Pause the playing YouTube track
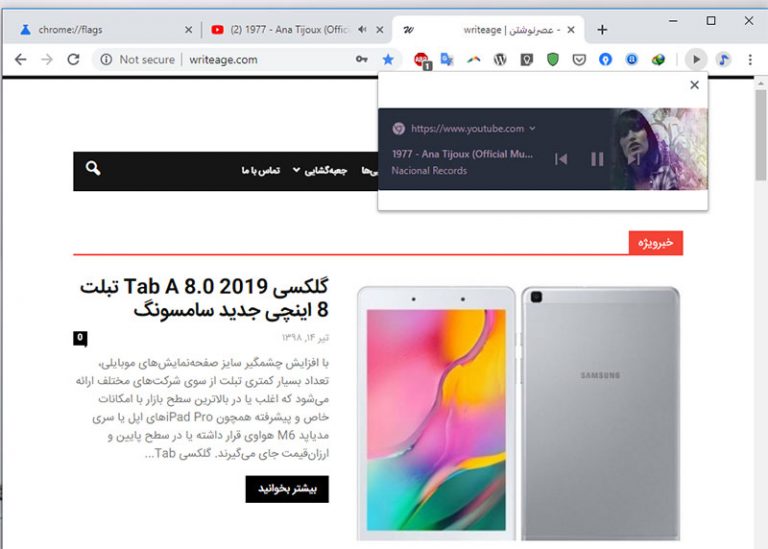Screen dimensions: 768x549 [597, 159]
